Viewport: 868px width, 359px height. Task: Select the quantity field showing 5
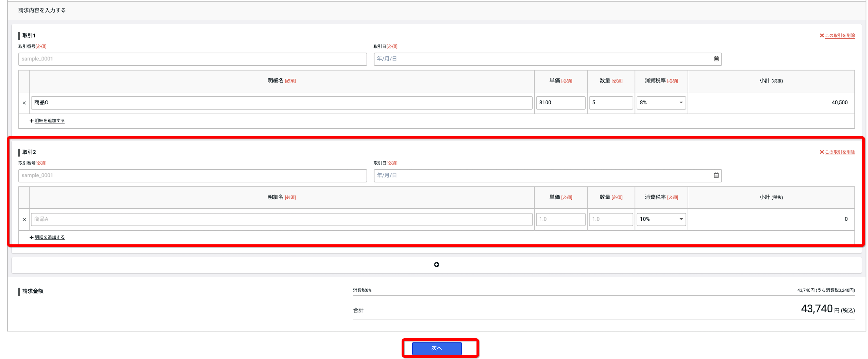pyautogui.click(x=611, y=102)
